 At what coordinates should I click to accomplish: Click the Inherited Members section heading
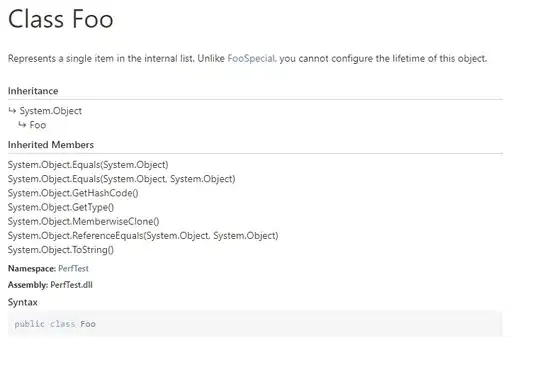tap(51, 145)
